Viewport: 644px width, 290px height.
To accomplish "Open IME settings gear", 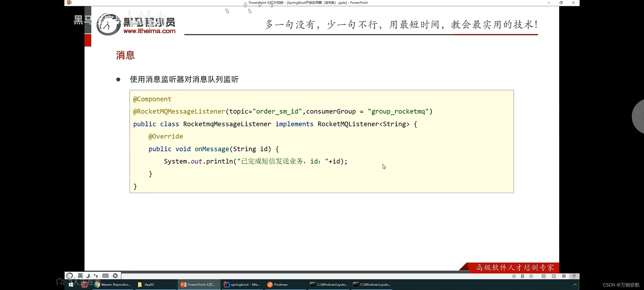I will (x=115, y=276).
